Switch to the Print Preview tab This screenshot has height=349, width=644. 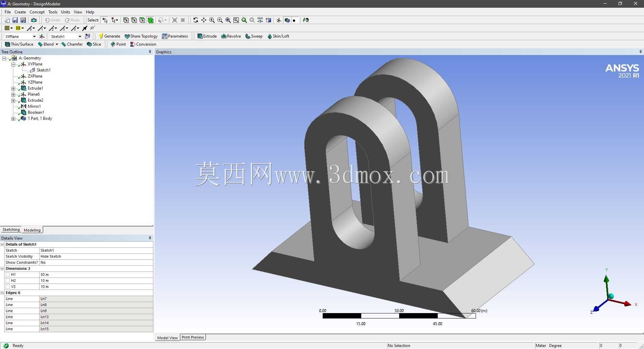[x=193, y=337]
